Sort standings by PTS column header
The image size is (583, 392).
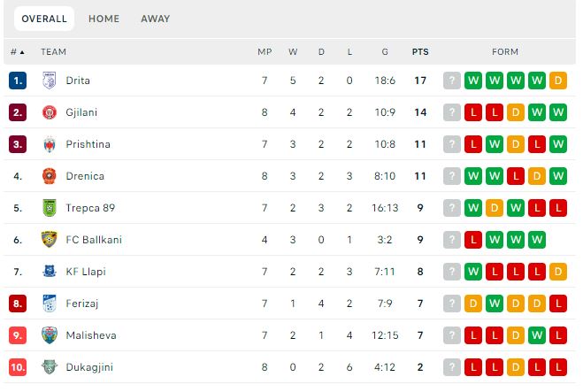click(x=420, y=51)
